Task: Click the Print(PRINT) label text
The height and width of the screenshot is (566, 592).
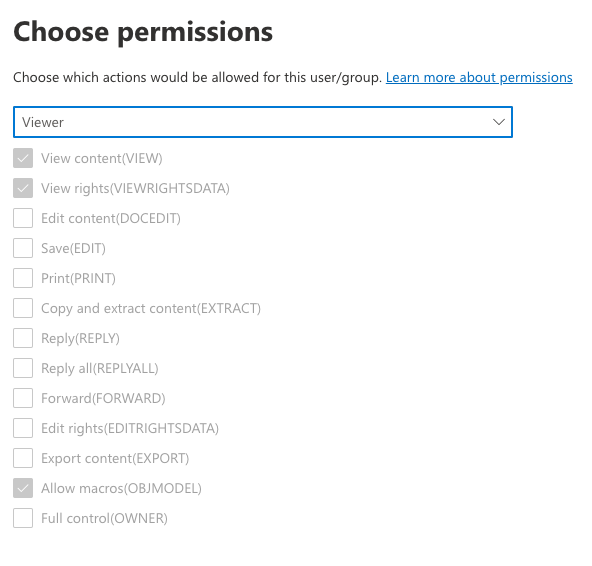Action: click(x=79, y=278)
